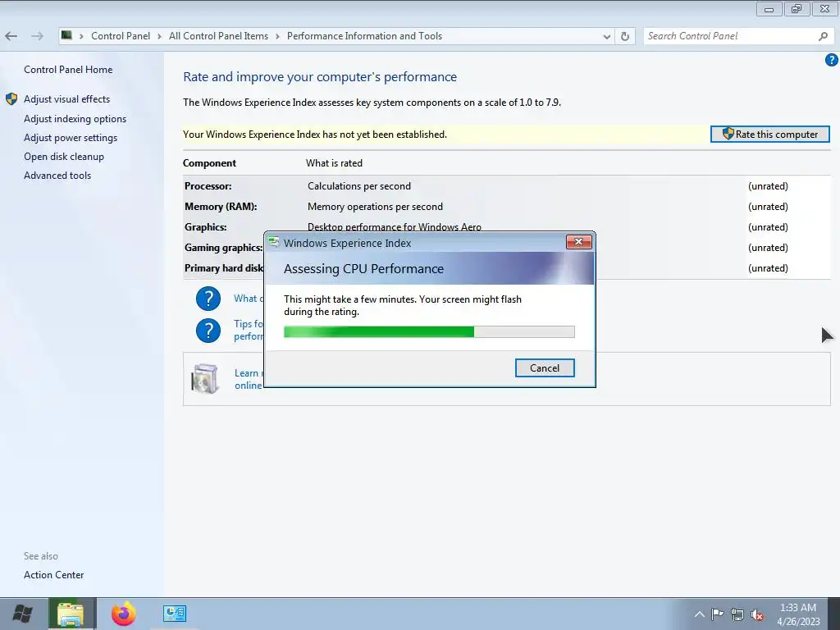Click All Control Panel Items breadcrumb
Viewport: 840px width, 630px height.
[x=218, y=36]
